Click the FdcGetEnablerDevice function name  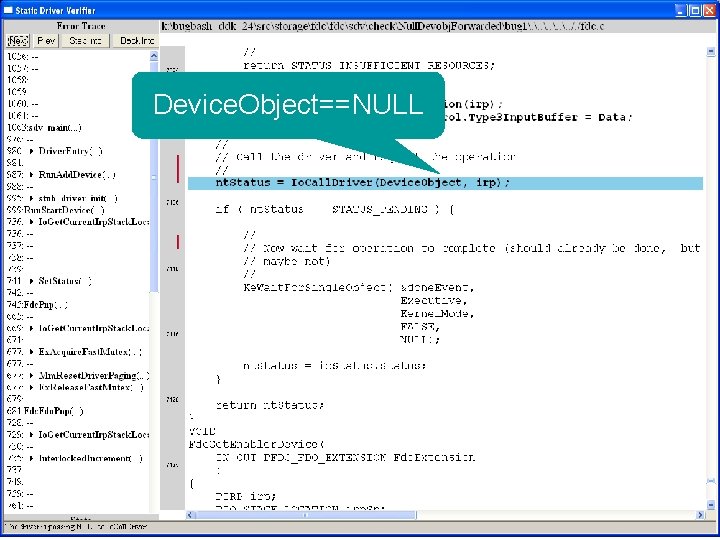(256, 444)
